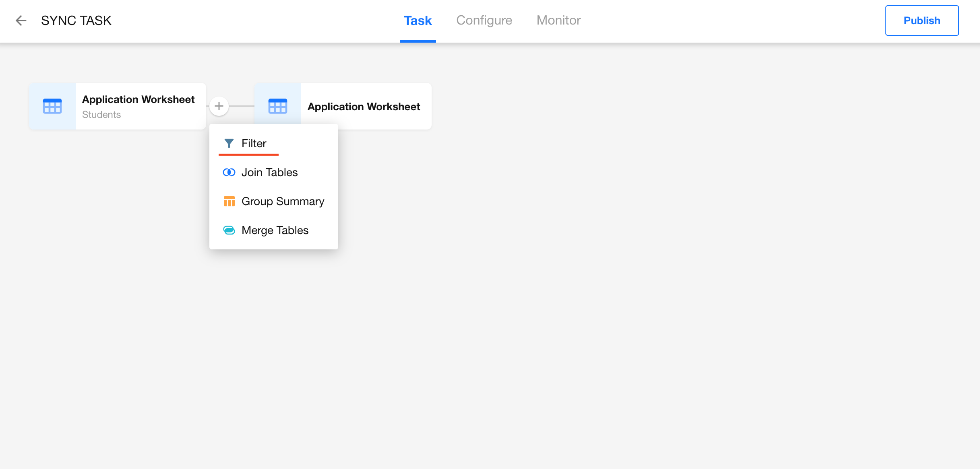
Task: Choose Join Tables menu option
Action: pos(269,172)
